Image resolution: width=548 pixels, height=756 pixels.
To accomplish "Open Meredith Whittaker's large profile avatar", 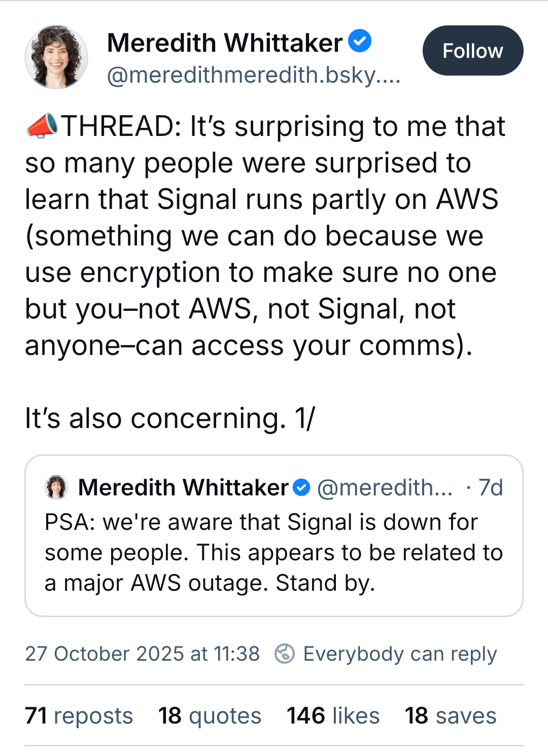I will click(x=56, y=57).
